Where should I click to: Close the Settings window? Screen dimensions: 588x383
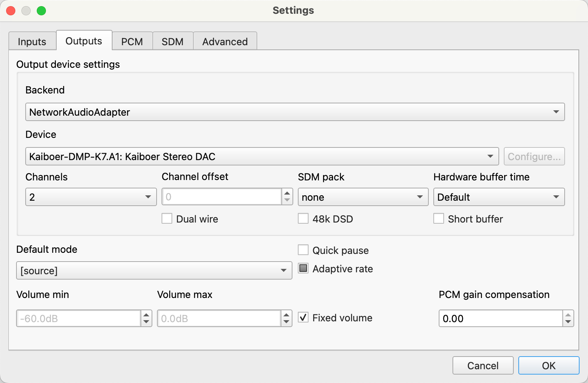pos(11,11)
